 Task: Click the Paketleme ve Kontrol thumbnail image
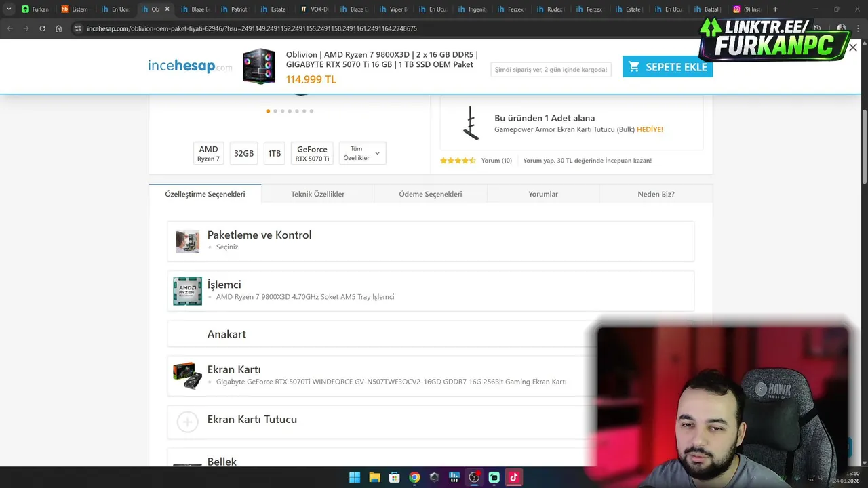pos(187,241)
